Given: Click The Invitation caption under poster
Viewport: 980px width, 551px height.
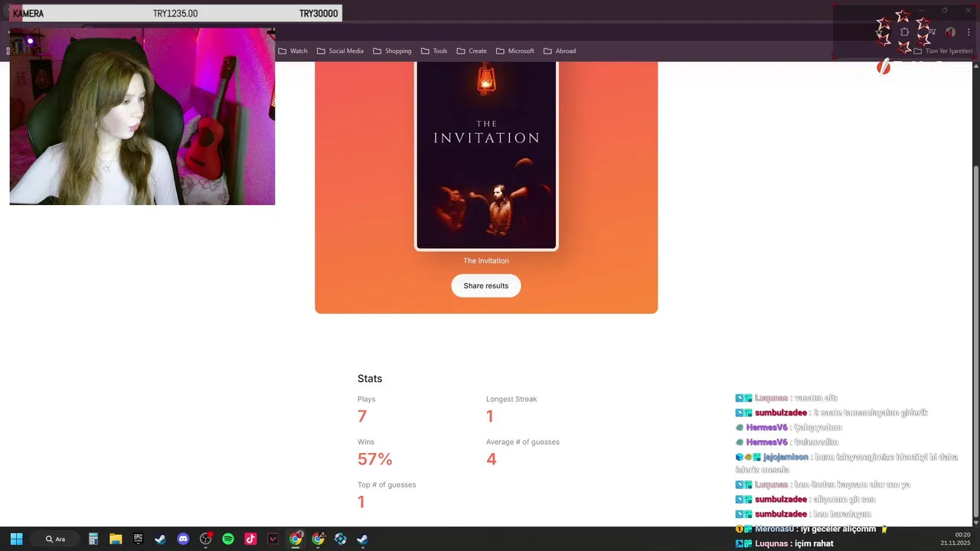Looking at the screenshot, I should (486, 261).
